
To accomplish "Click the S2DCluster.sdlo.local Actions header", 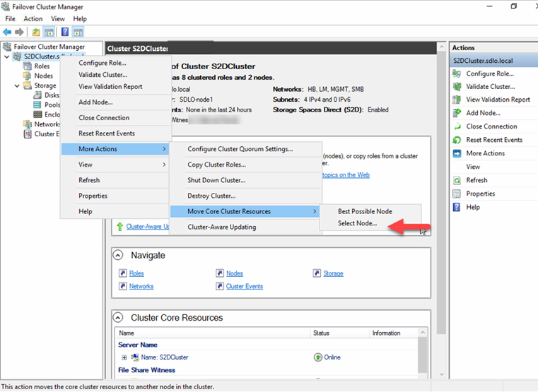I will (493, 61).
